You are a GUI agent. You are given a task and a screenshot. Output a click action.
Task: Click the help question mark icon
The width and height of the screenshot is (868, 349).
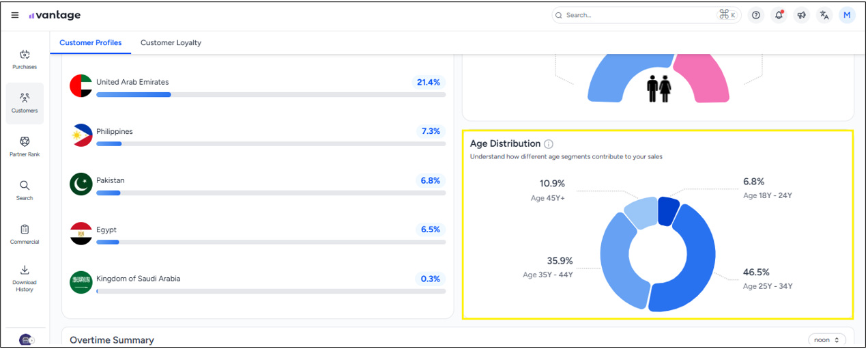click(x=755, y=15)
